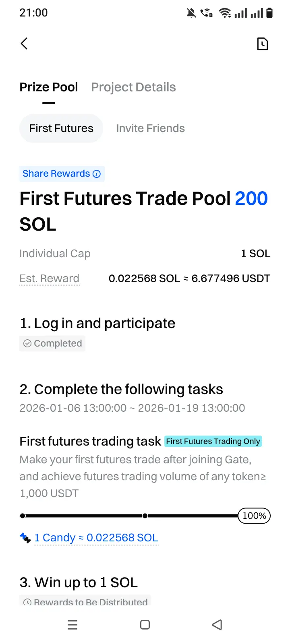Tap the 100% progress bar endpoint

254,516
